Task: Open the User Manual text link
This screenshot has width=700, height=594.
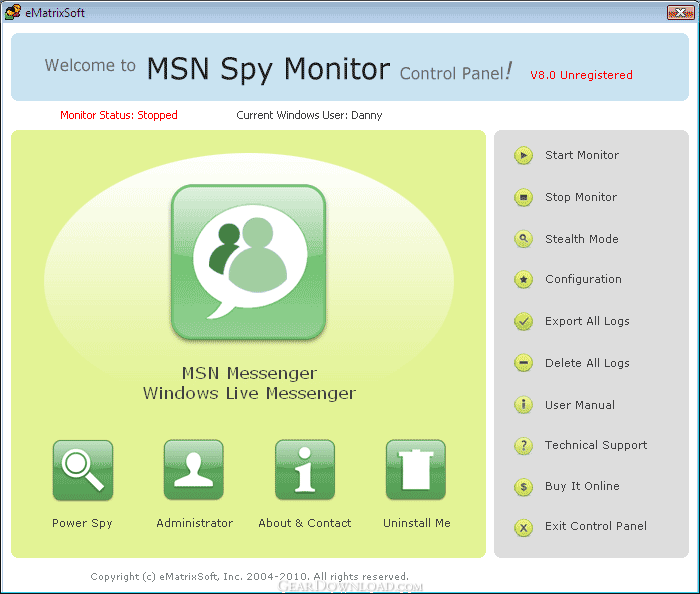Action: coord(580,405)
